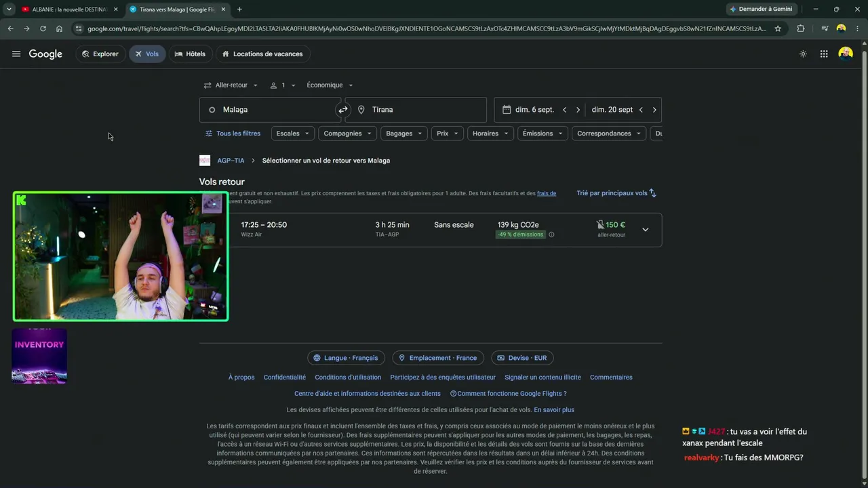
Task: Open the tab search dropdown arrow
Action: 9,9
